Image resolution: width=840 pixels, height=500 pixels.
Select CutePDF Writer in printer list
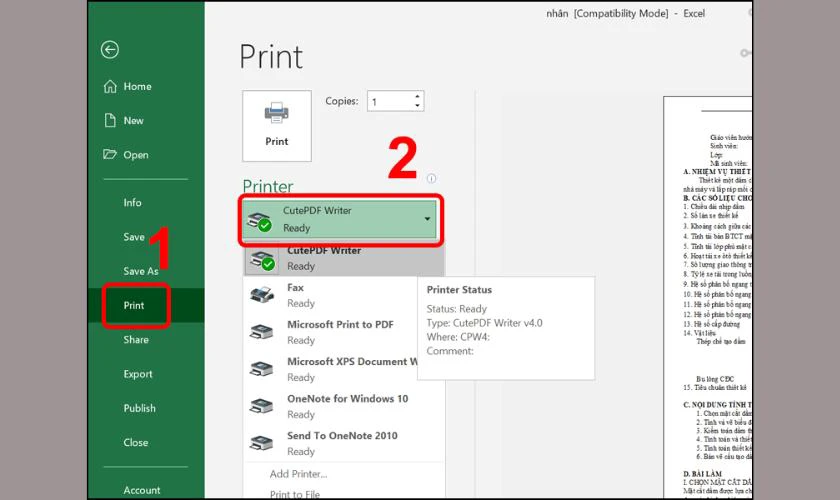click(x=344, y=259)
